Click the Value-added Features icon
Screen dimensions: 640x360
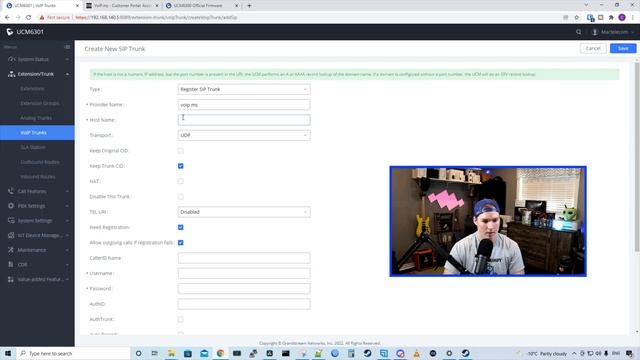[11, 279]
